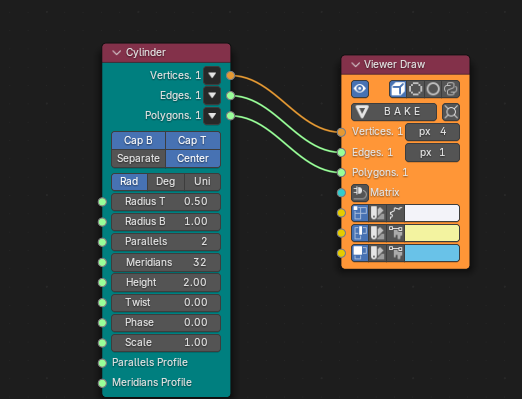The height and width of the screenshot is (399, 522).
Task: Select the Uni angle unit tab
Action: [202, 182]
